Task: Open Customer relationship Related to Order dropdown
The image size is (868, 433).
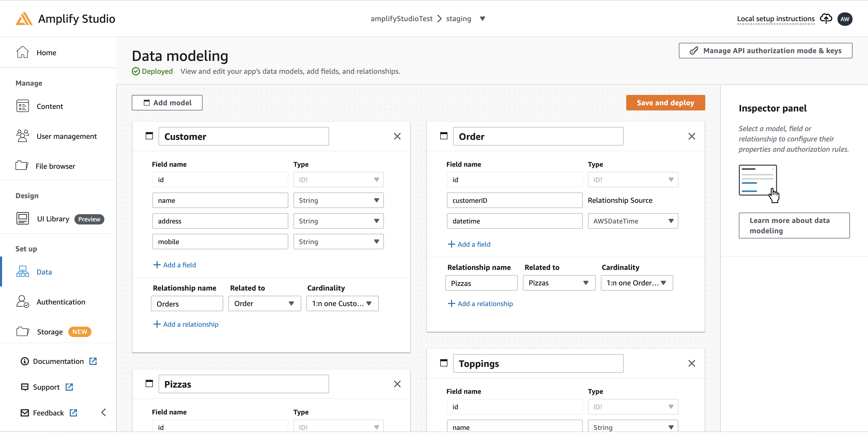Action: (265, 303)
